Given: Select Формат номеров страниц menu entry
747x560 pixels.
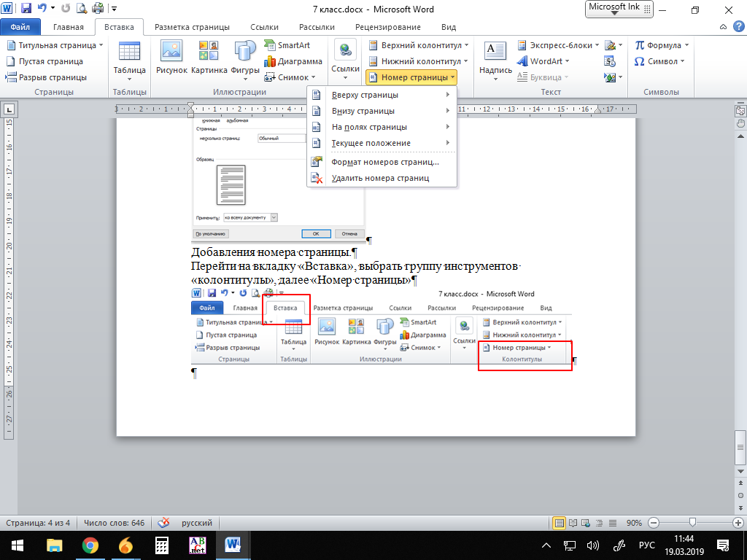Looking at the screenshot, I should pos(384,162).
